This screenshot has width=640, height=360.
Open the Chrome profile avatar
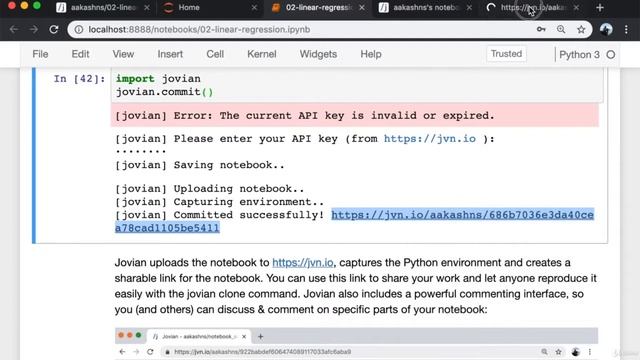pos(606,29)
